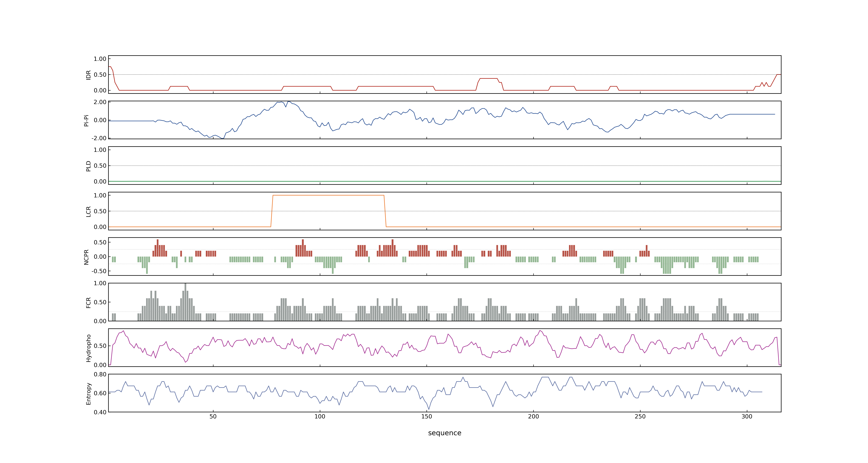The height and width of the screenshot is (463, 868).
Task: Click the Pi-Pi y-axis label
Action: click(86, 120)
